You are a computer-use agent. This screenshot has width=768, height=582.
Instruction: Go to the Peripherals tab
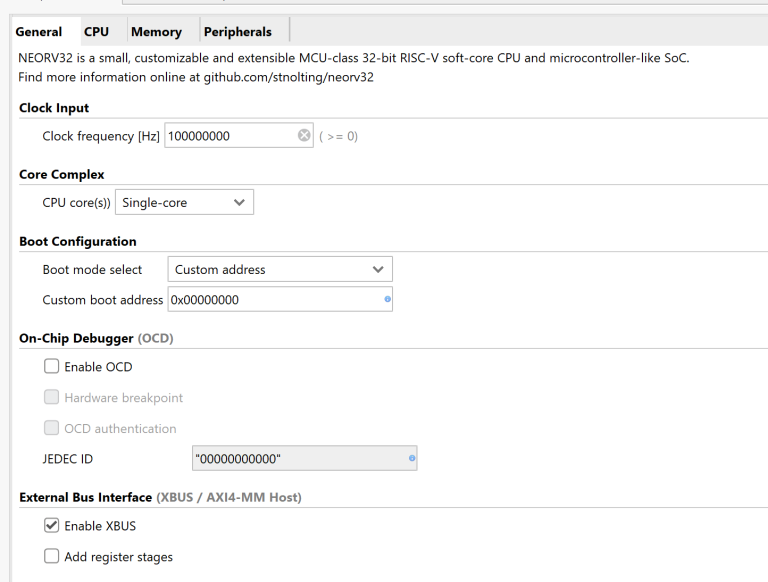tap(238, 32)
